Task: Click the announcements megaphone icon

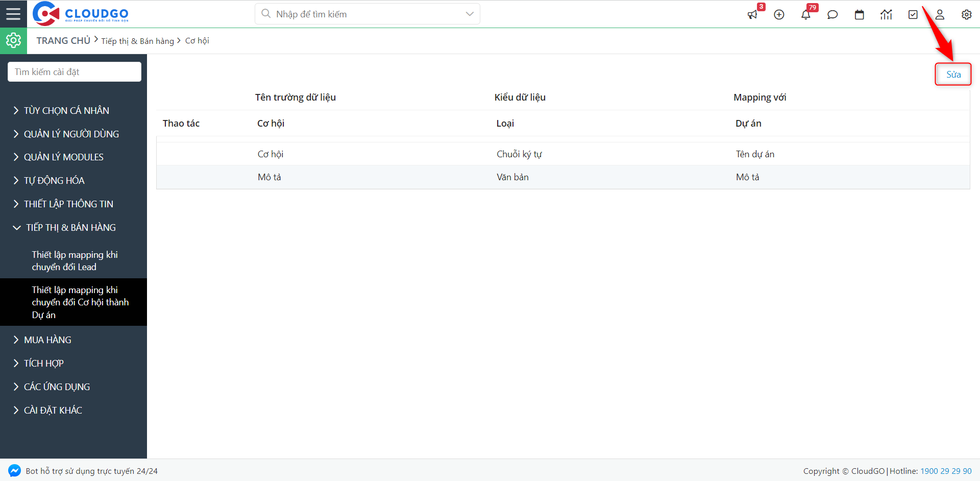Action: click(752, 15)
